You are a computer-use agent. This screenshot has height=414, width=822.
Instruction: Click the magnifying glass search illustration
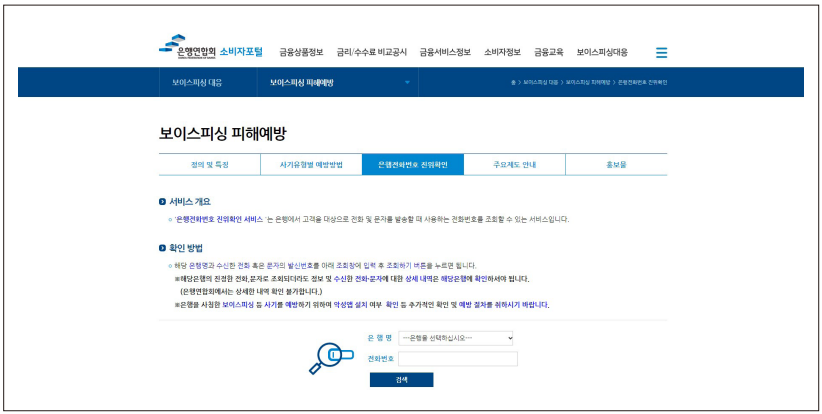click(331, 358)
